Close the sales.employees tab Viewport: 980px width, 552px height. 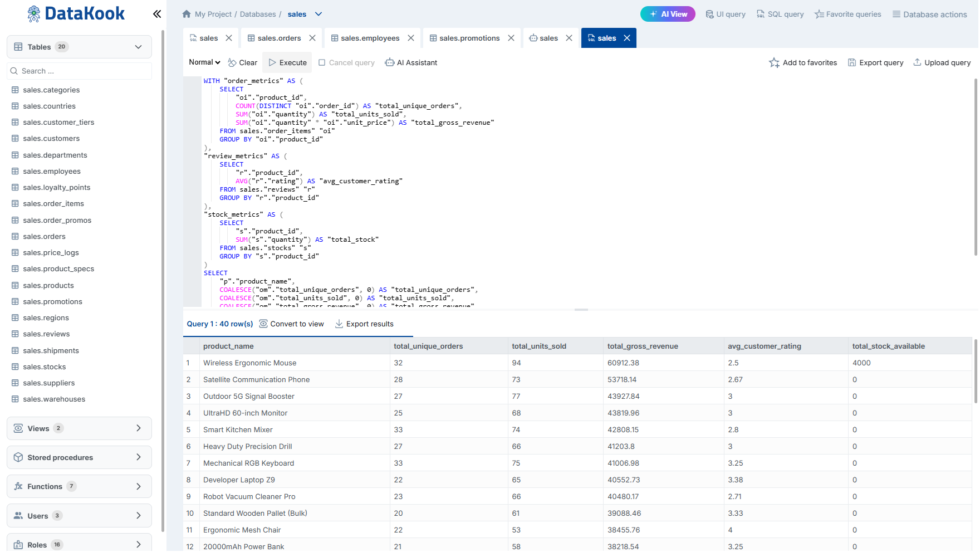click(x=411, y=38)
